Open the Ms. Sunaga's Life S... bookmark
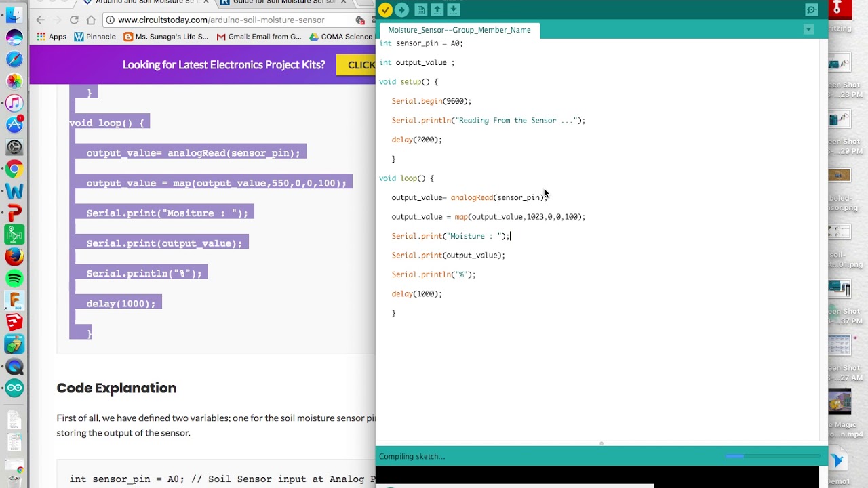The width and height of the screenshot is (868, 488). (x=165, y=37)
